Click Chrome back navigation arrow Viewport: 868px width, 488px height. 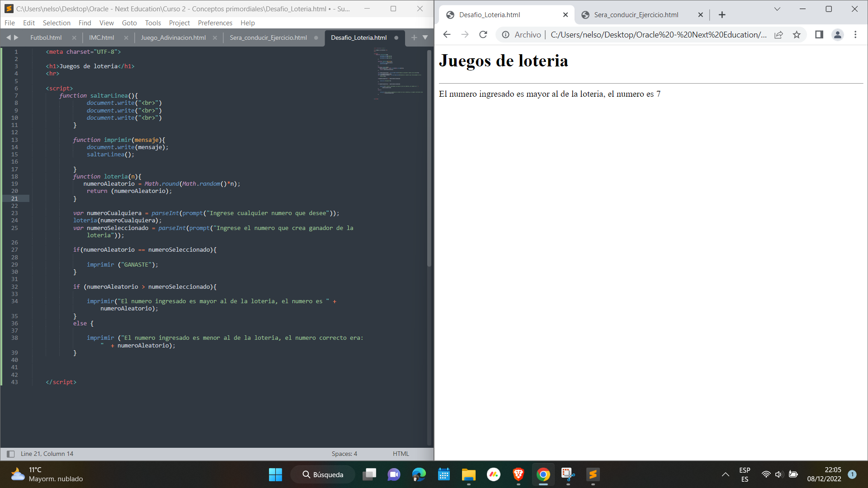pos(447,35)
